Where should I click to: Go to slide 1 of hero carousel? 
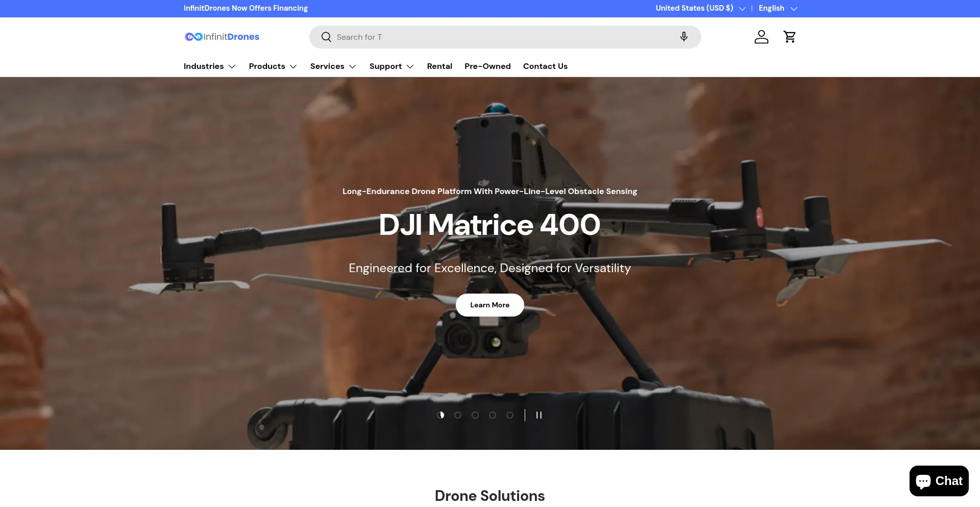point(440,415)
